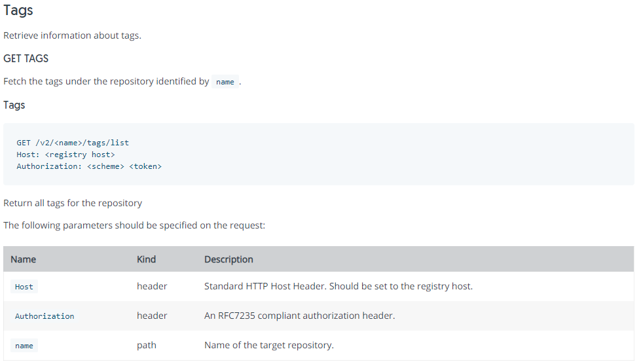
Task: Click 'Return all tags for the repository' text
Action: point(73,203)
